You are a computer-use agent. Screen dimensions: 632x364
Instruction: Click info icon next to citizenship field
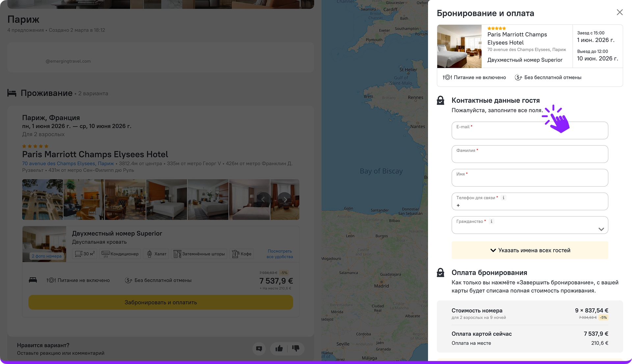coord(491,221)
